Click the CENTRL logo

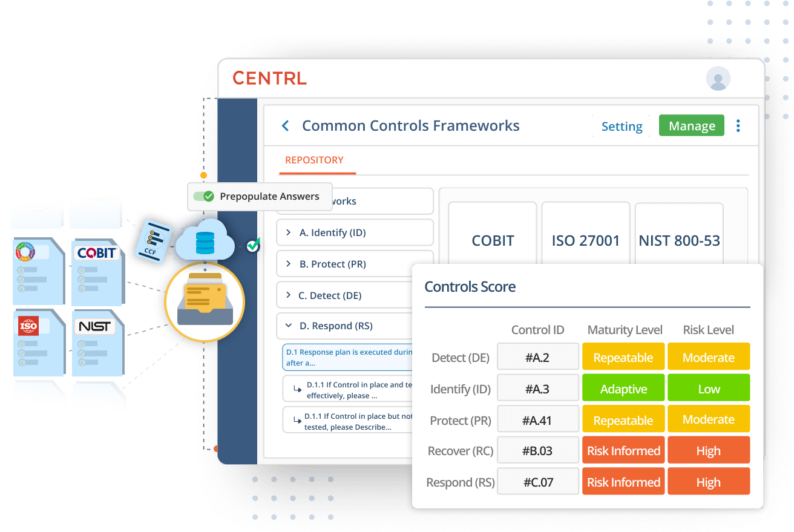tap(269, 78)
